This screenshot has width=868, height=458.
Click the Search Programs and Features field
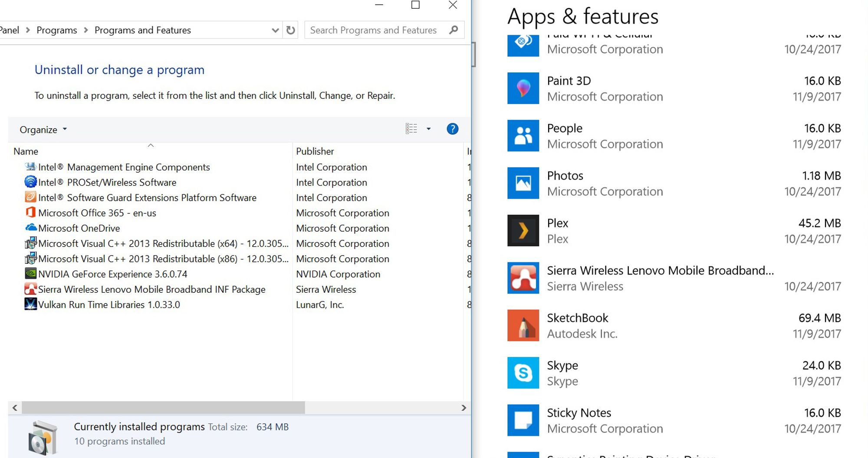pos(385,30)
